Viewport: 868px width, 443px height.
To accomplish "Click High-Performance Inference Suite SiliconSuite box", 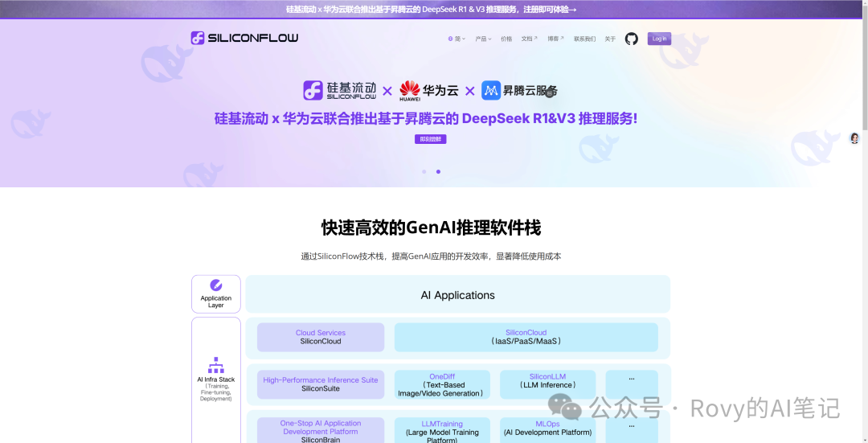I will pos(321,384).
